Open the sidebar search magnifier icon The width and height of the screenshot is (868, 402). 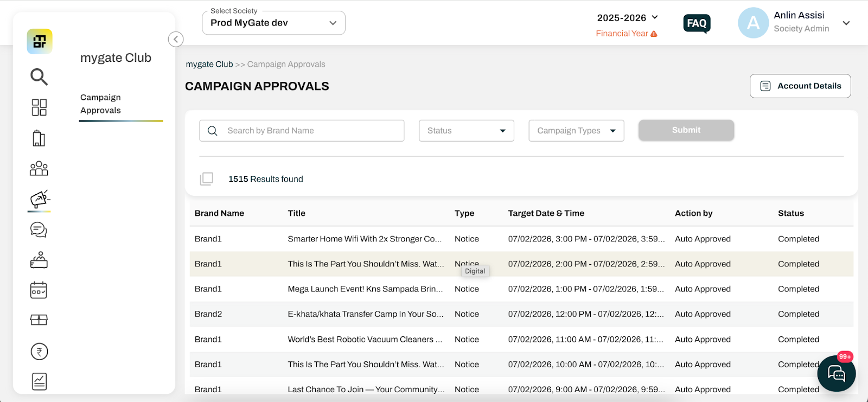(x=39, y=77)
